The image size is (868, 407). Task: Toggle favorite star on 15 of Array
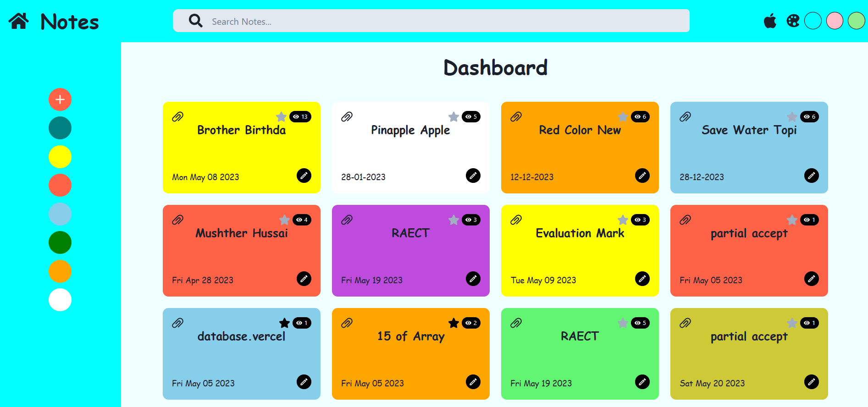click(453, 323)
